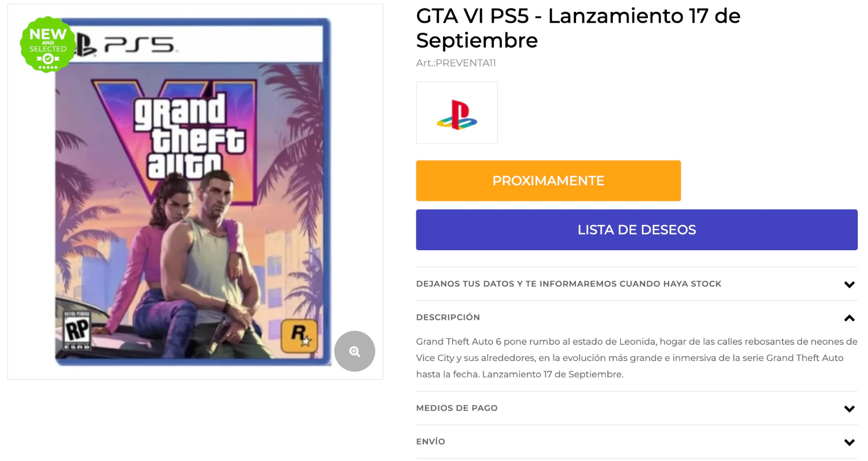Click the Rockstar Games logo on the cover
This screenshot has height=461, width=868.
[300, 336]
